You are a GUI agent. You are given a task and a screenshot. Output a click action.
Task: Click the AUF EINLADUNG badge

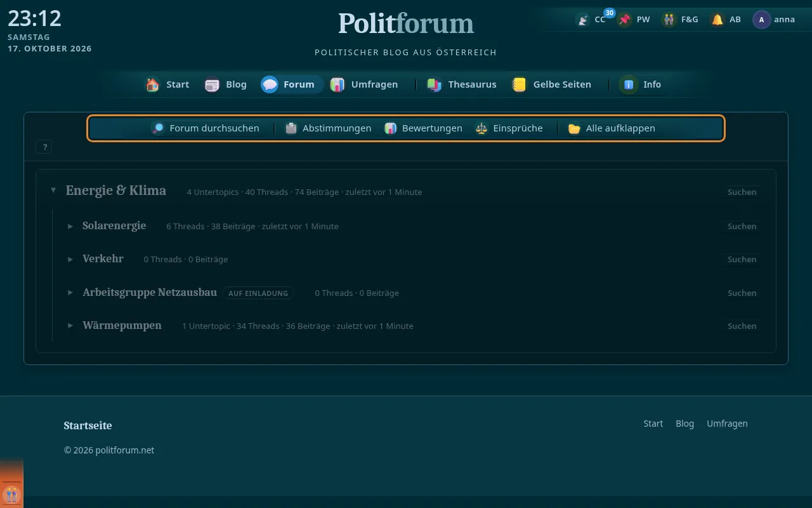[x=258, y=293]
